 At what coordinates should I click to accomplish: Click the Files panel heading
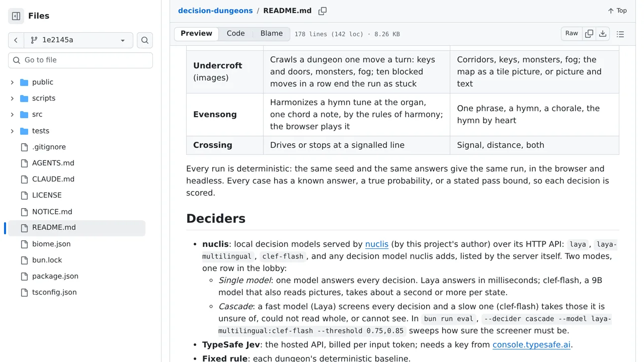tap(39, 16)
